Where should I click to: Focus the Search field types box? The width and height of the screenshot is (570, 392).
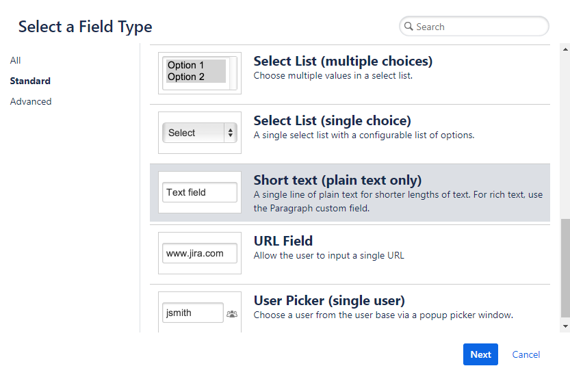click(474, 26)
